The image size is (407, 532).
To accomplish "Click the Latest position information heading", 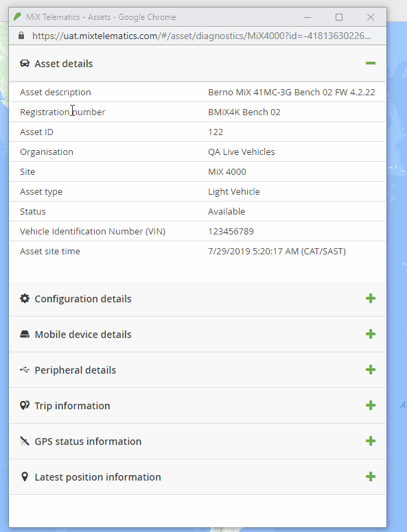I will (x=98, y=477).
